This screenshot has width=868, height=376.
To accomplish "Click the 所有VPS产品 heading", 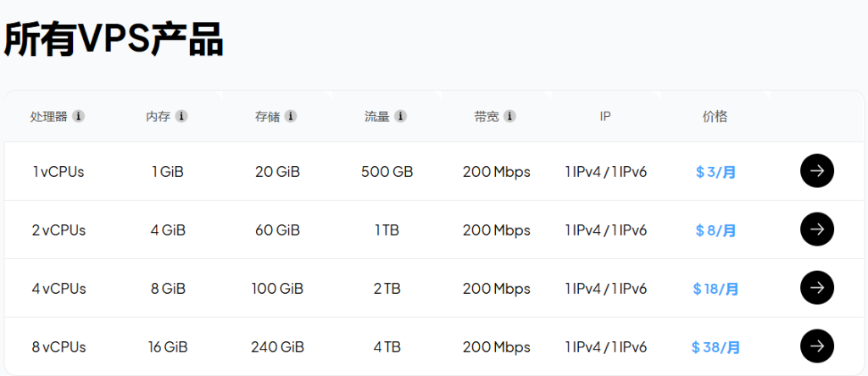I will [114, 40].
